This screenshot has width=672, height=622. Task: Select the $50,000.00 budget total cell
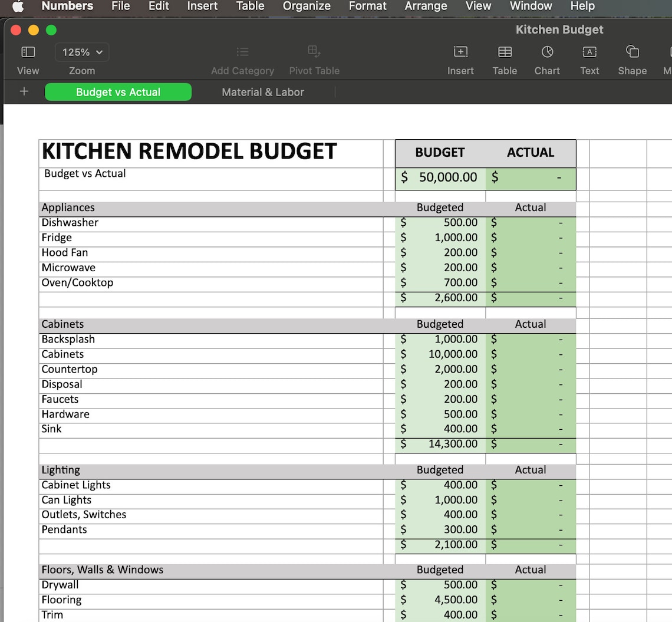coord(440,177)
